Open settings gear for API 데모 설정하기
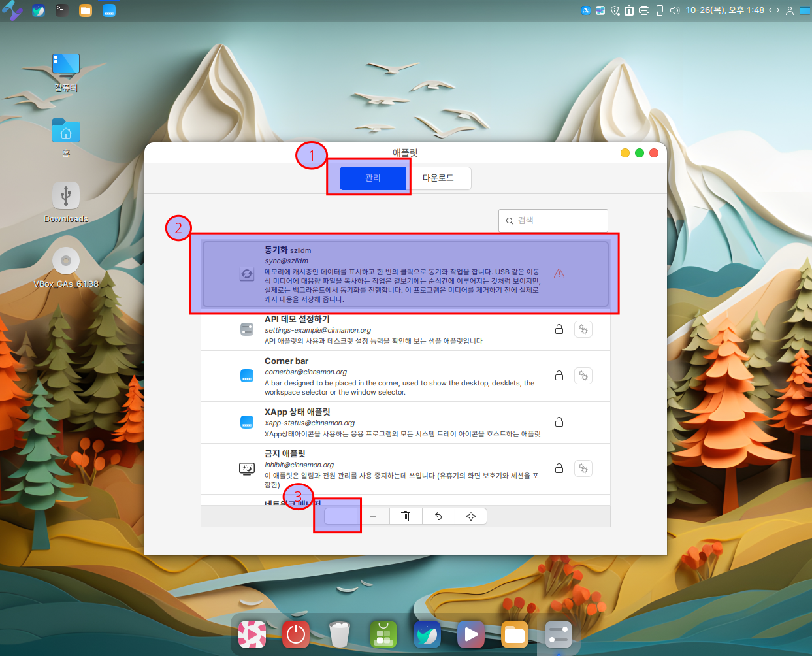812x656 pixels. coord(583,329)
